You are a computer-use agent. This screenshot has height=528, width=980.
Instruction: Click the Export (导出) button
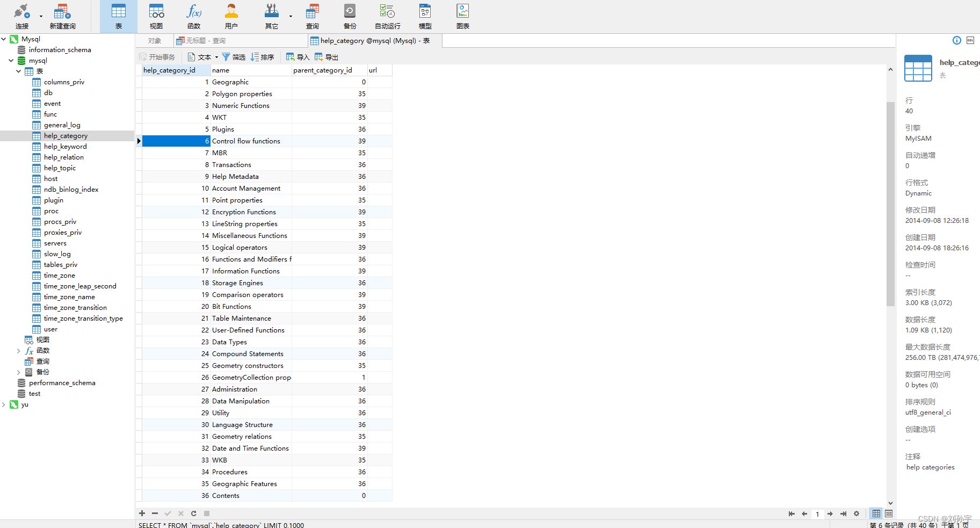coord(326,57)
